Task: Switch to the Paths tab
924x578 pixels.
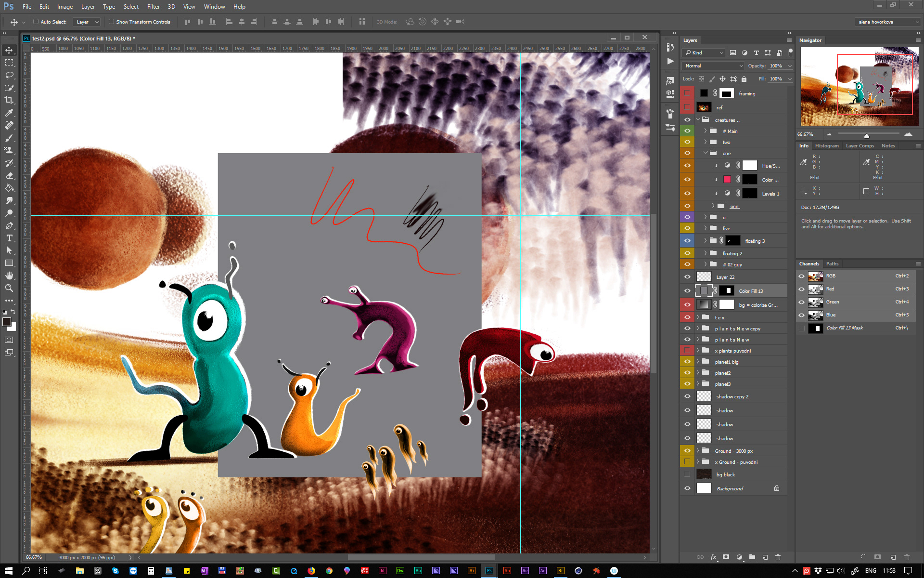Action: coord(832,263)
